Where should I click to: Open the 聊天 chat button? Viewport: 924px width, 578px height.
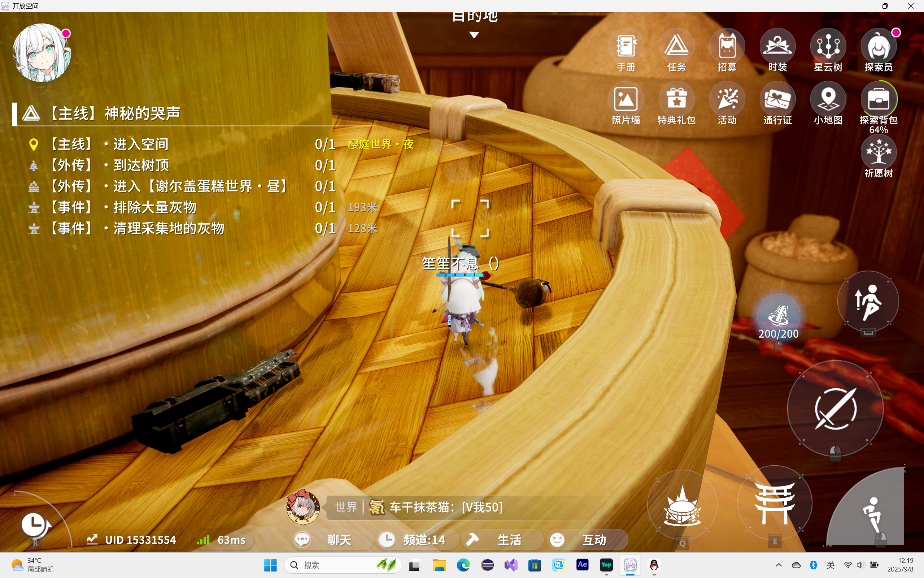tap(331, 540)
